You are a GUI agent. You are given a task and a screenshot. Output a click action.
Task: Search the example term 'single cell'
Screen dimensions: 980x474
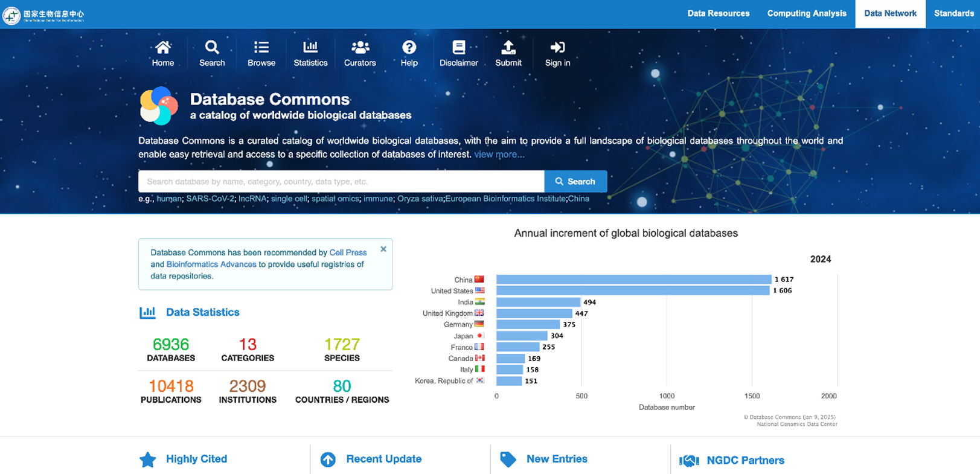click(x=289, y=199)
